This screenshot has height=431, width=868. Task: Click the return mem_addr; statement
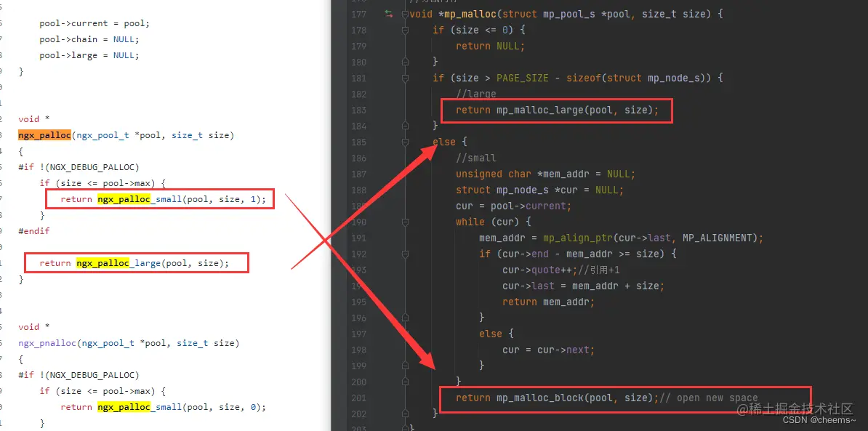point(549,302)
